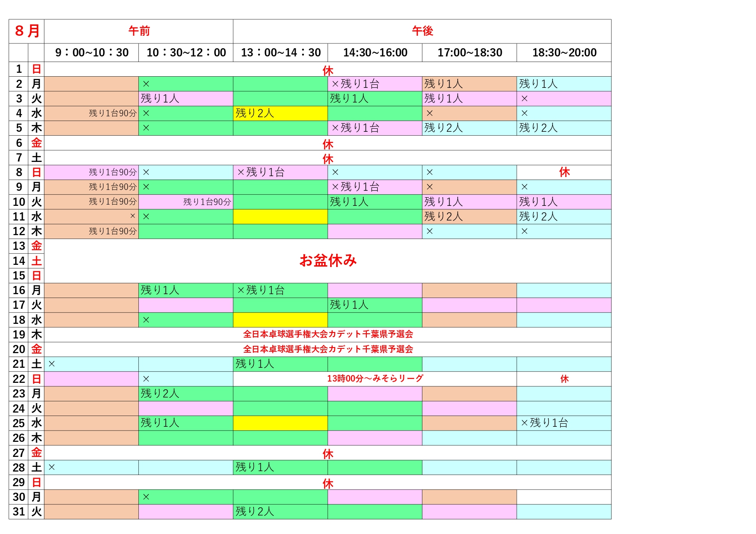756x534 pixels.
Task: Click the yellow 13:00 cell on the 11th
Action: [x=281, y=217]
